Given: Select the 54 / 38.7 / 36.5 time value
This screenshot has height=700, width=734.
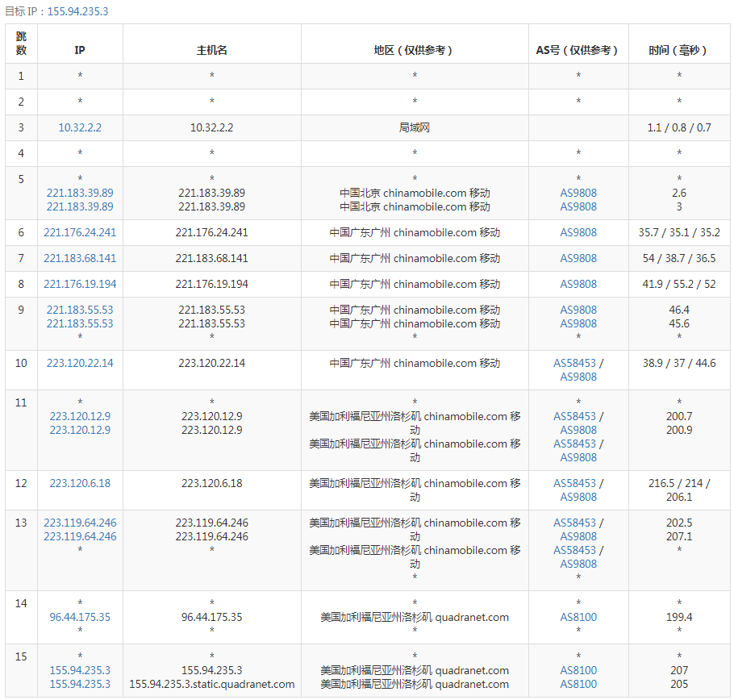Looking at the screenshot, I should pos(679,258).
